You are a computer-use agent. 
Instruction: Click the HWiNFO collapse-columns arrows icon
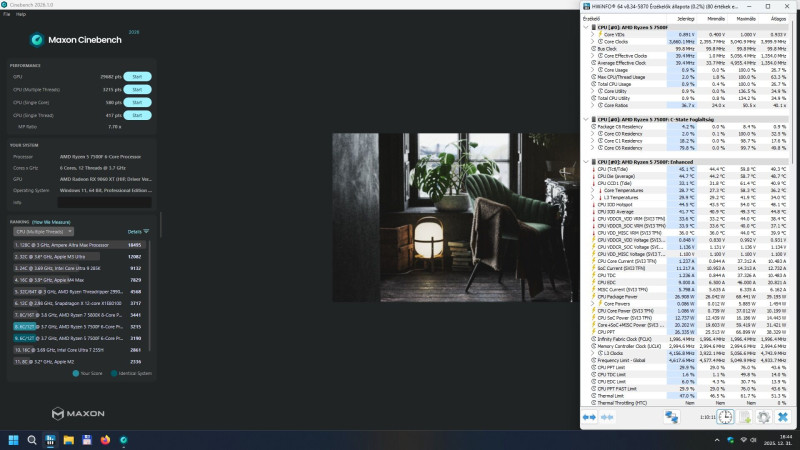tap(607, 417)
